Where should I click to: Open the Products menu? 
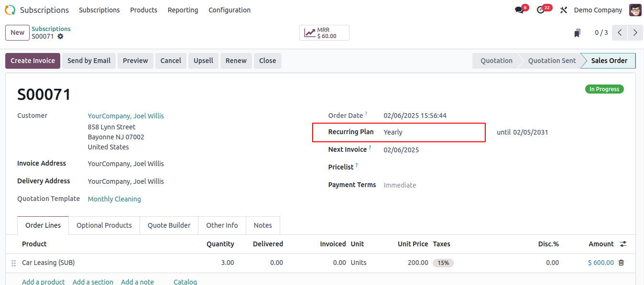[x=143, y=10]
